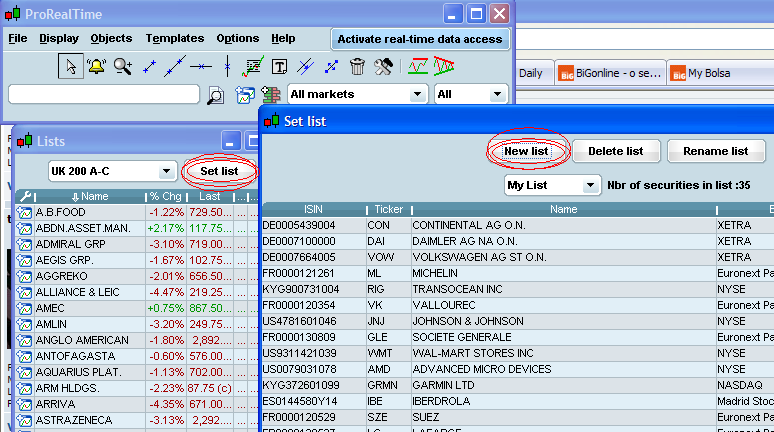Image resolution: width=774 pixels, height=432 pixels.
Task: Click the Delete list button
Action: pyautogui.click(x=616, y=151)
